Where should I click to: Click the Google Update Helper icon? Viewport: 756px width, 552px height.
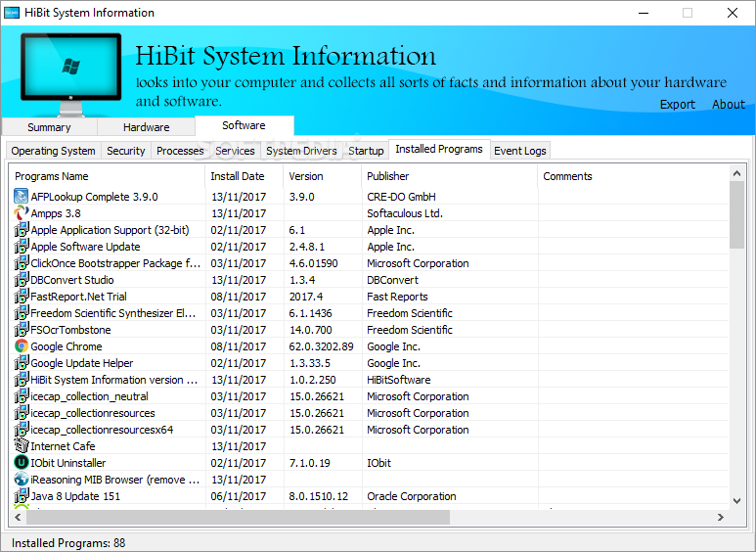point(22,363)
